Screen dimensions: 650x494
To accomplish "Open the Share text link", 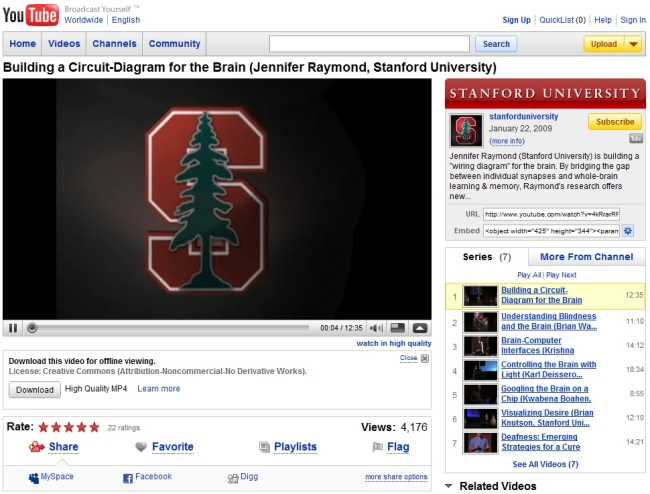I will pyautogui.click(x=63, y=447).
